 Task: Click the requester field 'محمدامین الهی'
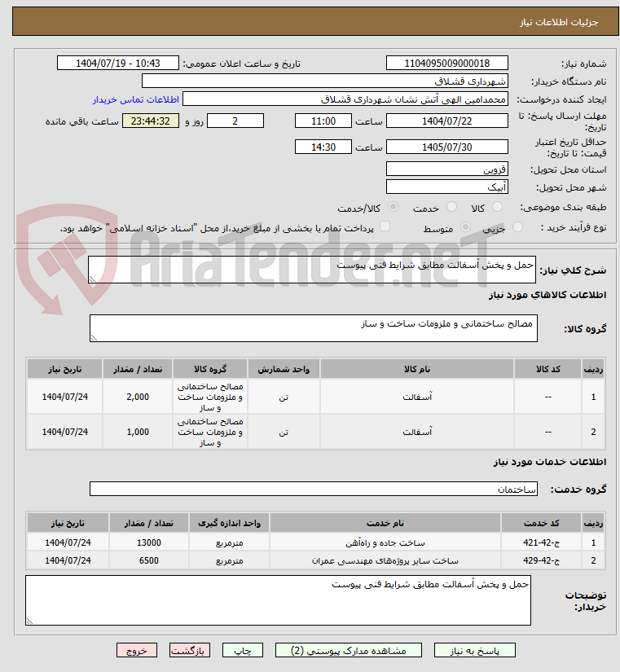[345, 99]
